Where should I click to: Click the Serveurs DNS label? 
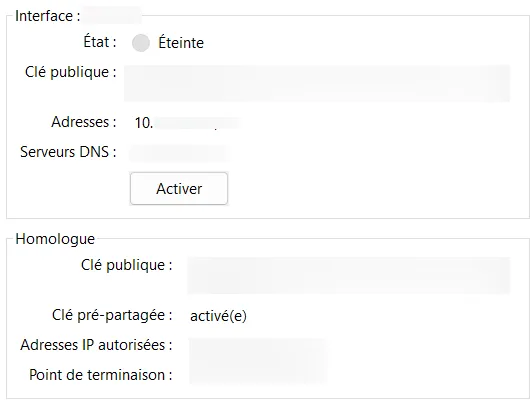coord(68,152)
